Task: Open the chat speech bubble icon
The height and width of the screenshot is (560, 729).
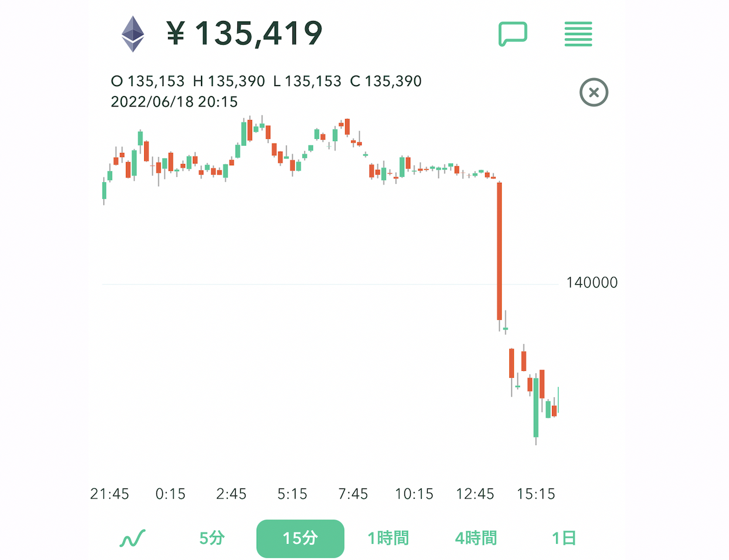Action: point(513,34)
